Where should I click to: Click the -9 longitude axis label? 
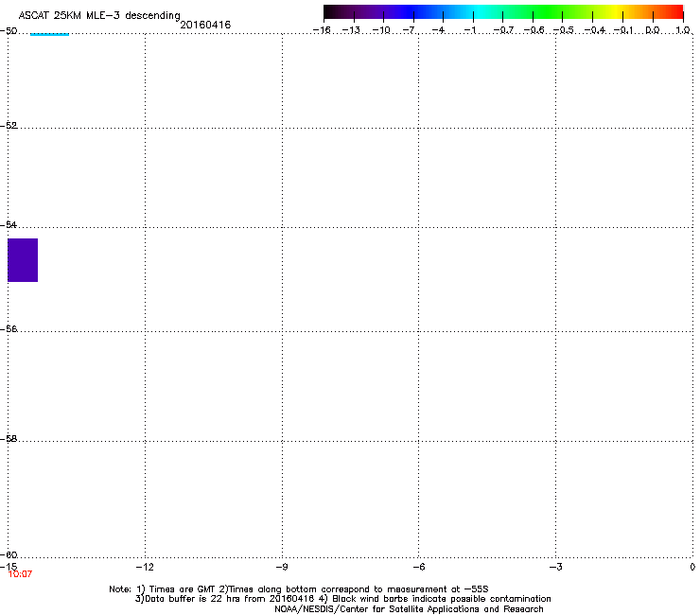point(281,567)
